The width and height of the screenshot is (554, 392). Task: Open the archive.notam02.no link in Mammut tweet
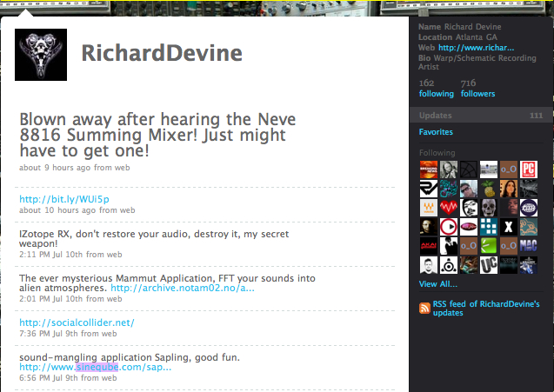[x=183, y=288]
